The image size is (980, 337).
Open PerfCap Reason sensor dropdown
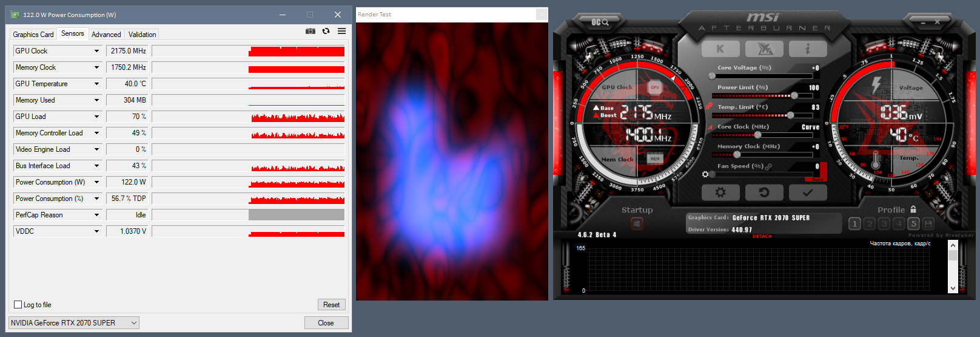tap(96, 215)
